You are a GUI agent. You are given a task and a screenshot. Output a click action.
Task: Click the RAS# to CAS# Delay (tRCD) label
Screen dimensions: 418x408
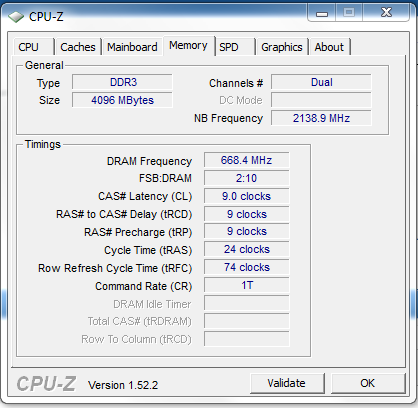(x=124, y=214)
